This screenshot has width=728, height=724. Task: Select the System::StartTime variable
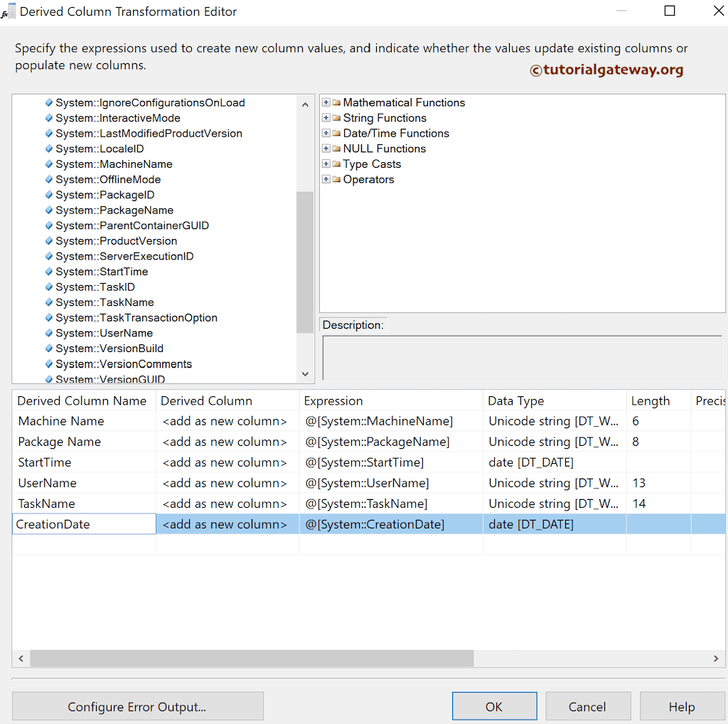(x=102, y=271)
